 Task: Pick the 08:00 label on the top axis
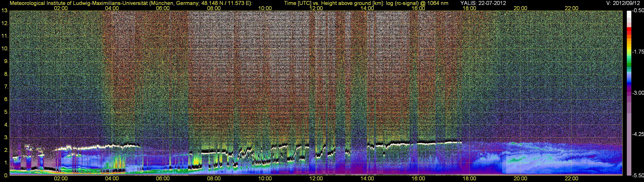coord(214,8)
